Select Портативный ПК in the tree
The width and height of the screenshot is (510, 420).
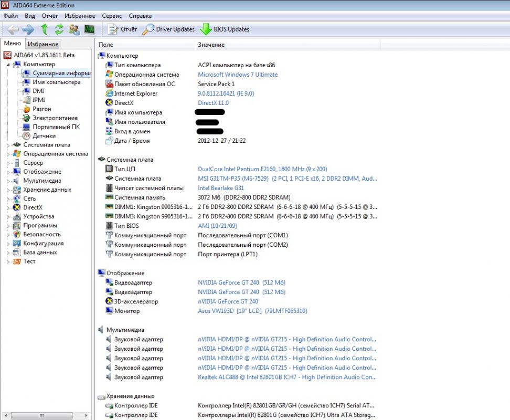tap(56, 127)
